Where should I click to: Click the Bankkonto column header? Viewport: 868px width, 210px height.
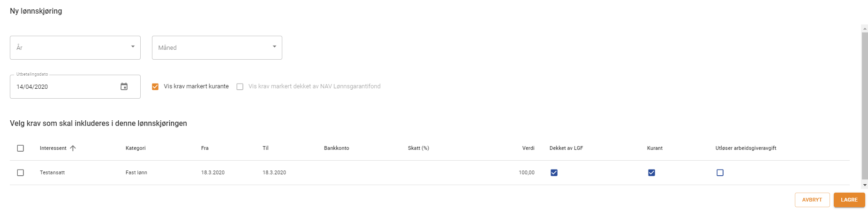(x=336, y=148)
